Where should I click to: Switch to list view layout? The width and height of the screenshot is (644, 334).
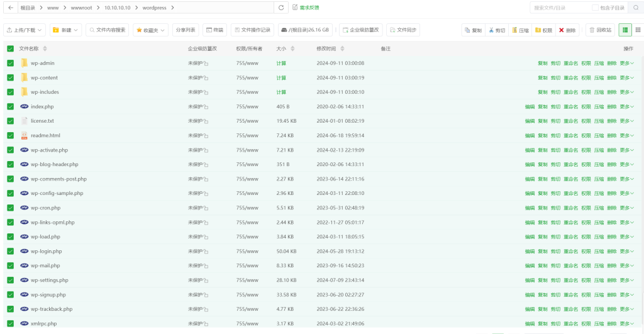625,30
